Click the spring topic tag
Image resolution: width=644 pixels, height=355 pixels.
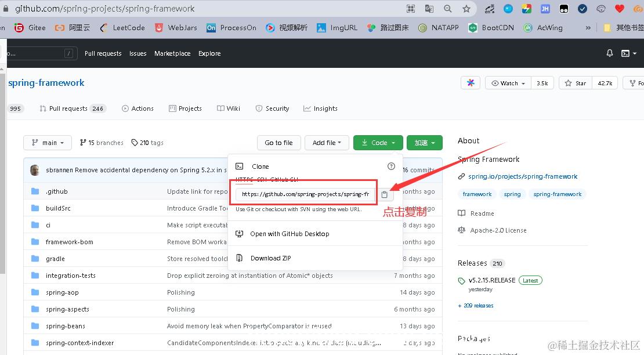coord(512,194)
